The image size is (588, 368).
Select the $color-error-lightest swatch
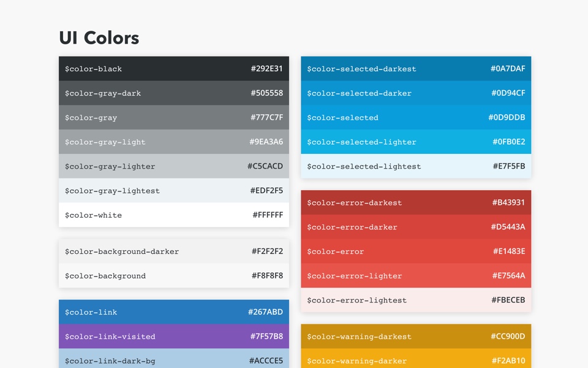[x=416, y=301]
